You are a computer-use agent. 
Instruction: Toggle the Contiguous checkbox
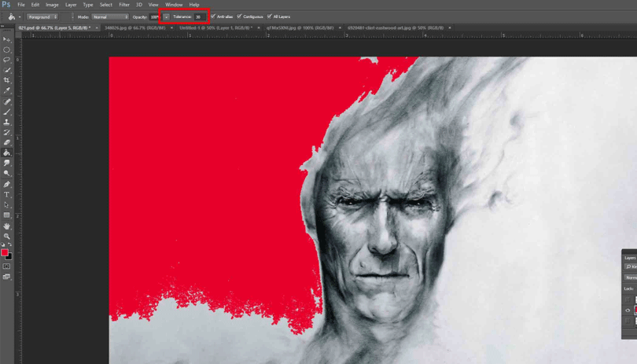click(x=239, y=17)
